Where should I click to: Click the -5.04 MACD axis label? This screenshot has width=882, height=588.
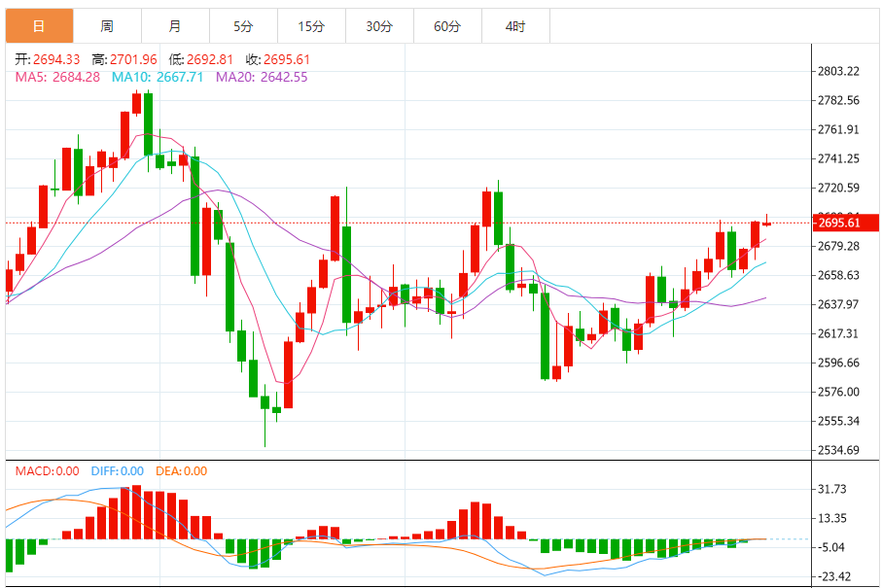pos(830,547)
